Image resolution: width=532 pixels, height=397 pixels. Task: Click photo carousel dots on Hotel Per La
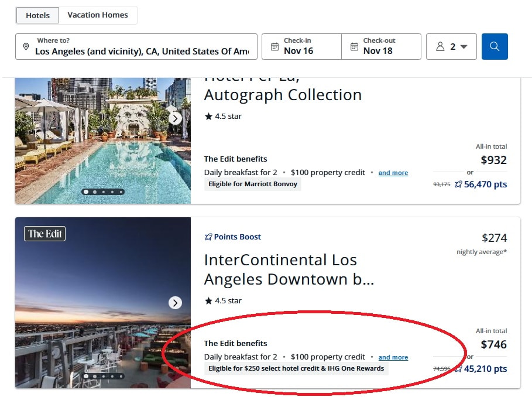[103, 192]
